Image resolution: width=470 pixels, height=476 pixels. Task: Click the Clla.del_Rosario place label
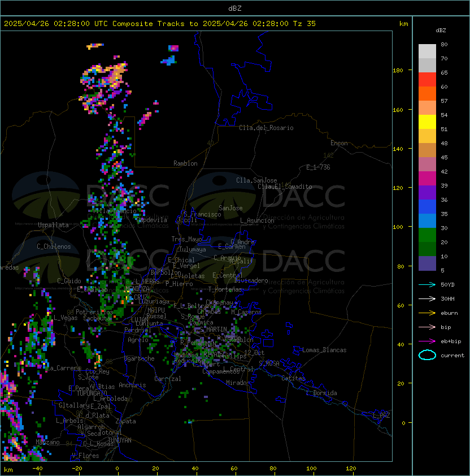tap(266, 128)
